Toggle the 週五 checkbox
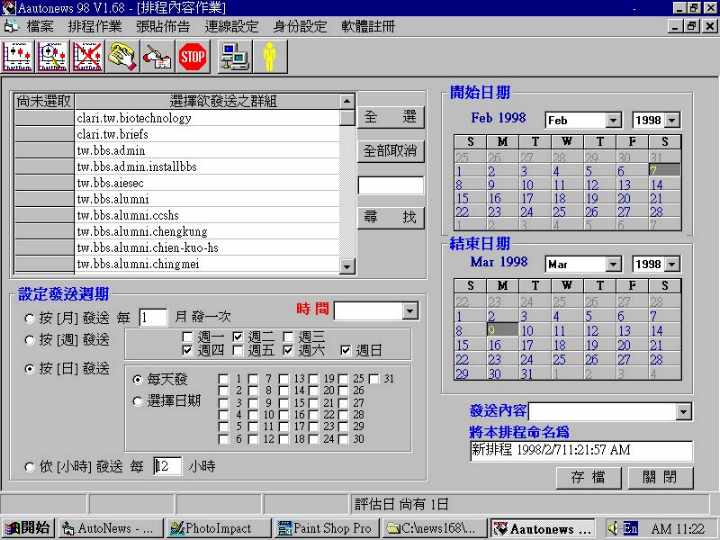This screenshot has width=720, height=540. pos(237,350)
